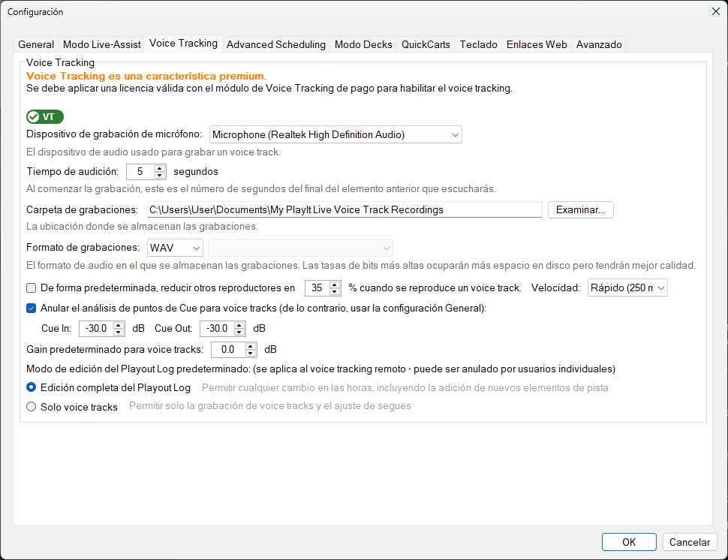The image size is (728, 560).
Task: Click the 35 percent reduction field
Action: click(317, 288)
